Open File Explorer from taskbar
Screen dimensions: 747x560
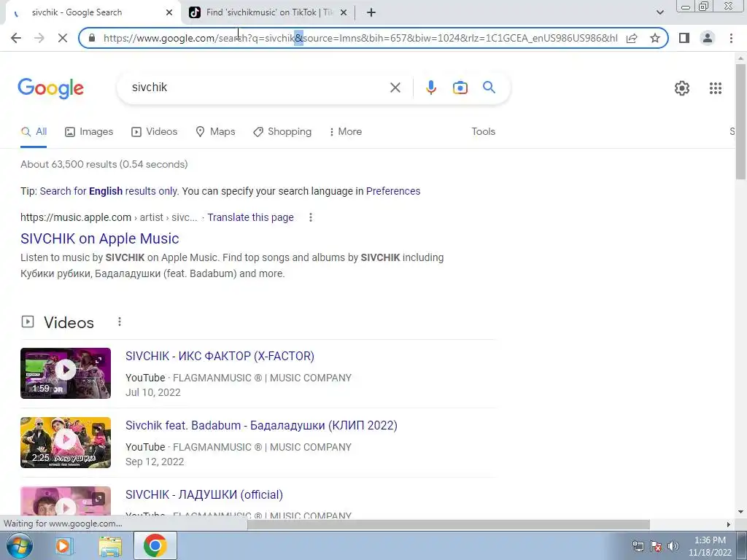pyautogui.click(x=110, y=545)
